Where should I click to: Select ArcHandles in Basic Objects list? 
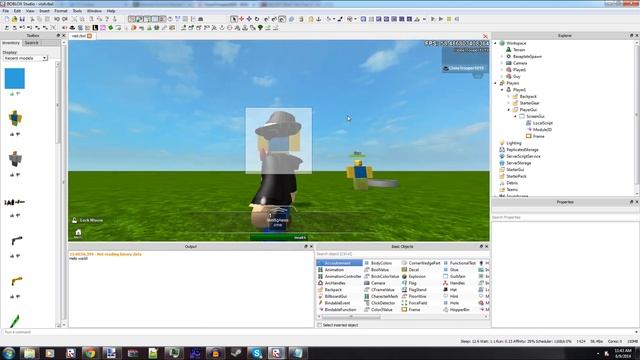(335, 283)
